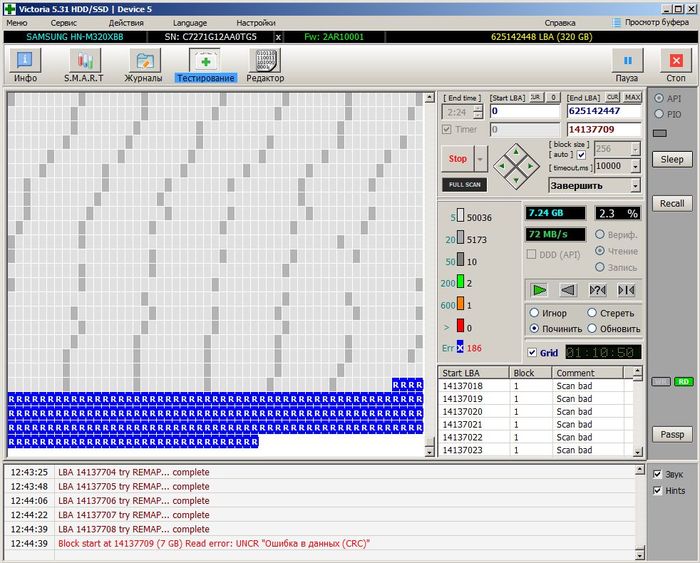Screen dimensions: 700x563
Task: Select the Игнор radio option
Action: point(535,313)
